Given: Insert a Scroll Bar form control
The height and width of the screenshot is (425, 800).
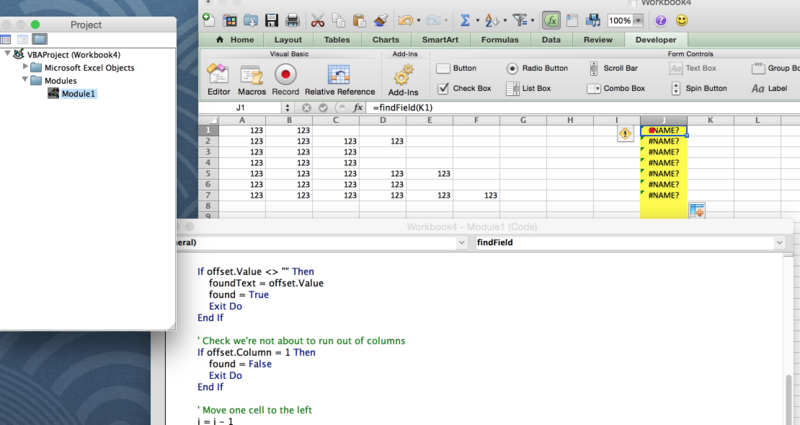Looking at the screenshot, I should (613, 68).
